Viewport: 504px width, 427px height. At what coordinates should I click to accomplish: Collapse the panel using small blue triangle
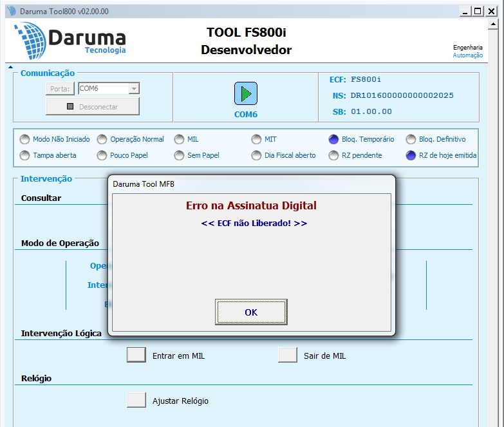pos(10,67)
